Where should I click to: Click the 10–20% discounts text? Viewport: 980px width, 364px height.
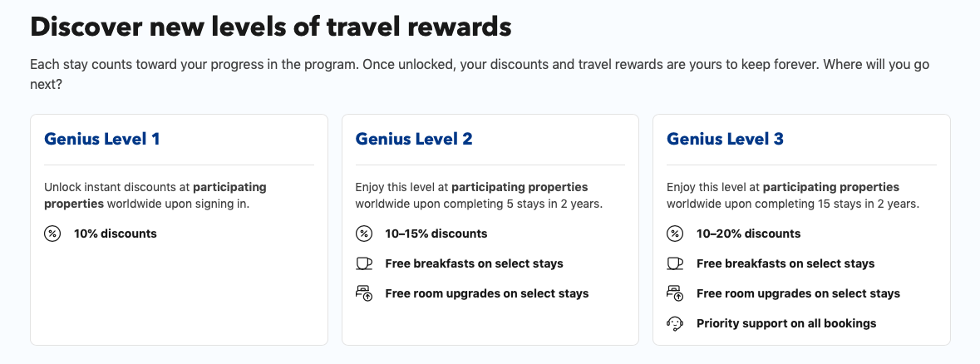click(748, 234)
